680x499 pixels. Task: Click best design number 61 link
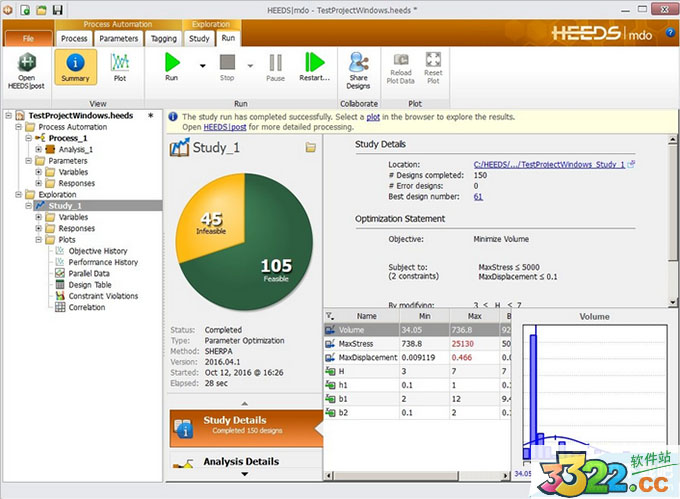click(x=478, y=197)
